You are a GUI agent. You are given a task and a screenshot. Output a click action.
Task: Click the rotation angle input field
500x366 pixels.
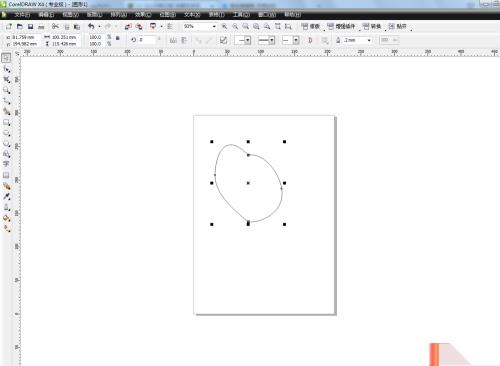coord(147,40)
